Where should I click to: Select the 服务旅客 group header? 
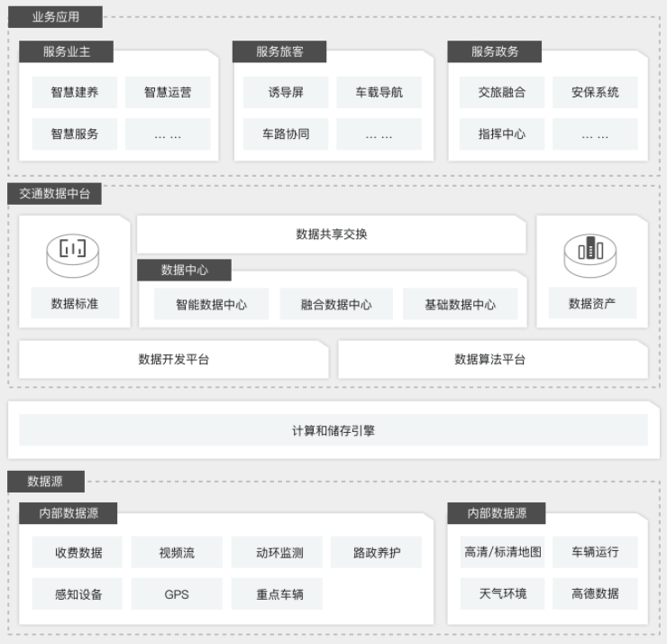point(279,52)
